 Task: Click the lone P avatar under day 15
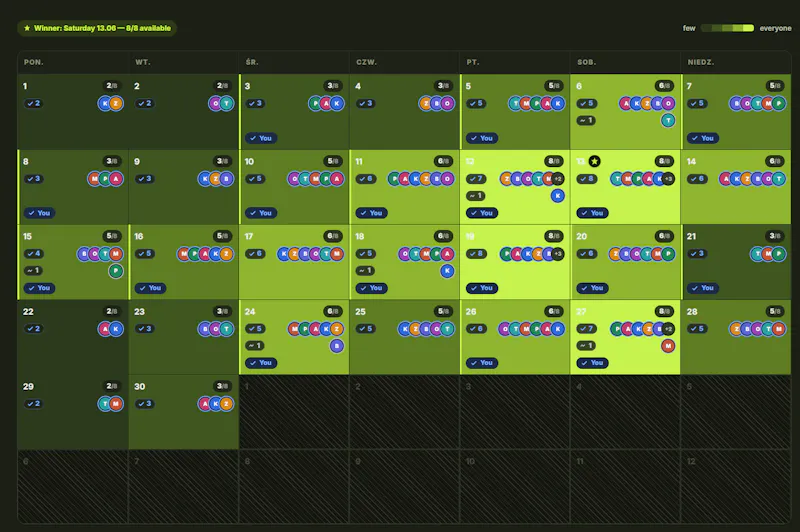(116, 270)
